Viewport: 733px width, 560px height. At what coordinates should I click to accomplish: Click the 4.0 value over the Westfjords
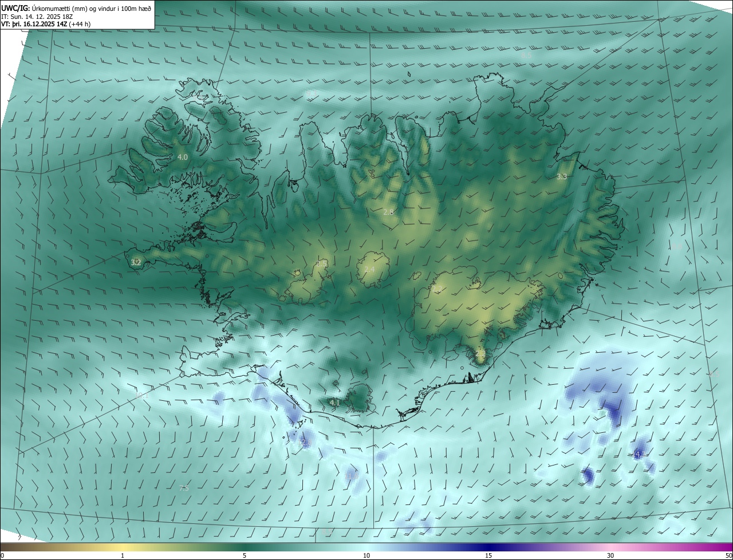[183, 157]
